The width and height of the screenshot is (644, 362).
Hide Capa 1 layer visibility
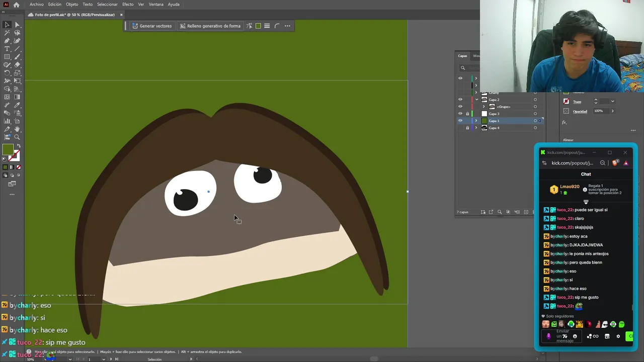point(460,121)
